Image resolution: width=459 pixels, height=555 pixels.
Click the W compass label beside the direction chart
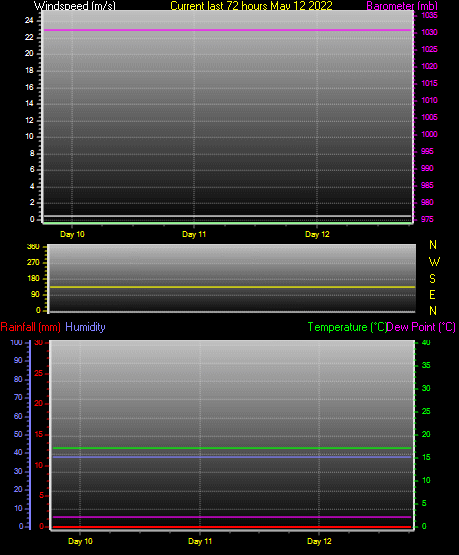click(434, 262)
